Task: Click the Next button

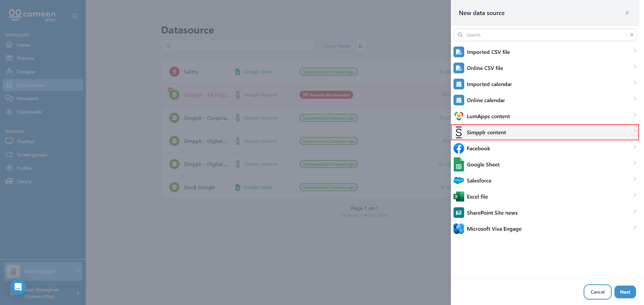Action: point(625,292)
